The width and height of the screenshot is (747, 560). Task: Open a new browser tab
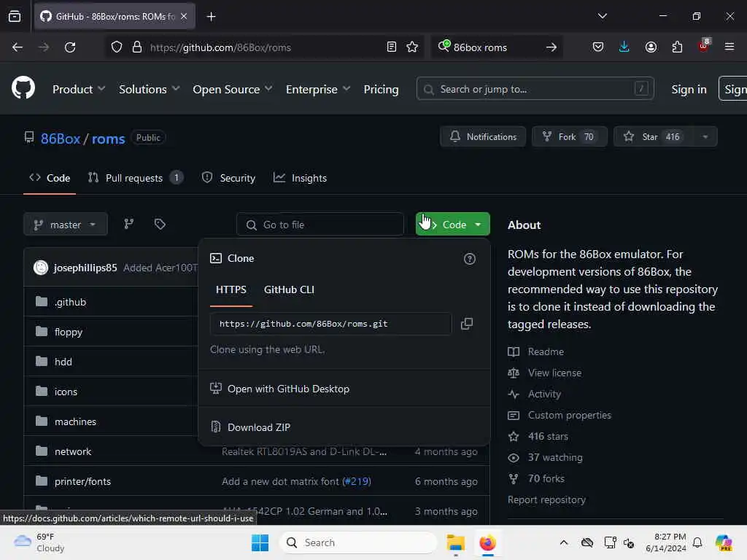tap(211, 17)
